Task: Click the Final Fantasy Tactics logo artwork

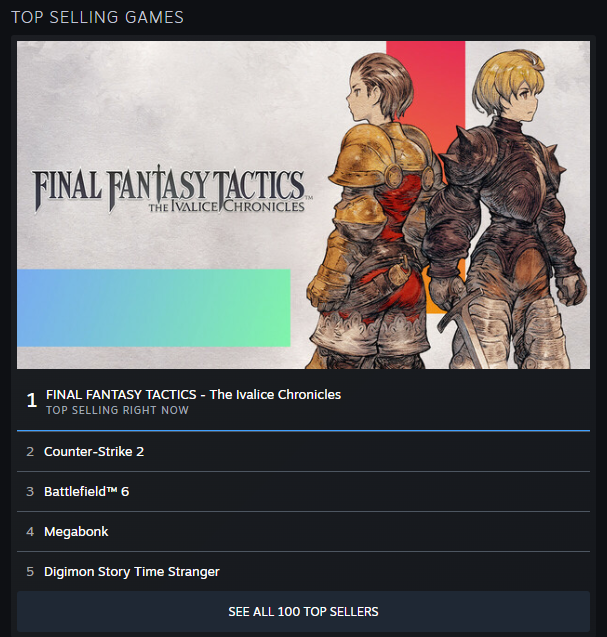Action: [171, 191]
